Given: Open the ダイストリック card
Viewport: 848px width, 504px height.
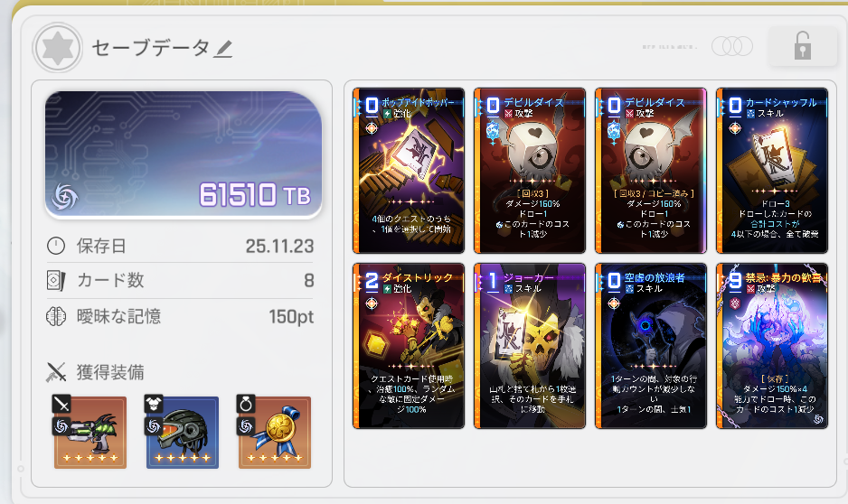Looking at the screenshot, I should (409, 346).
